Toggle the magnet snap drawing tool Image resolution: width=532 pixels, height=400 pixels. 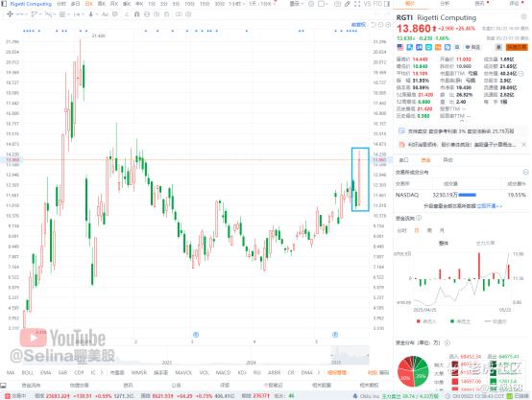pos(136,14)
